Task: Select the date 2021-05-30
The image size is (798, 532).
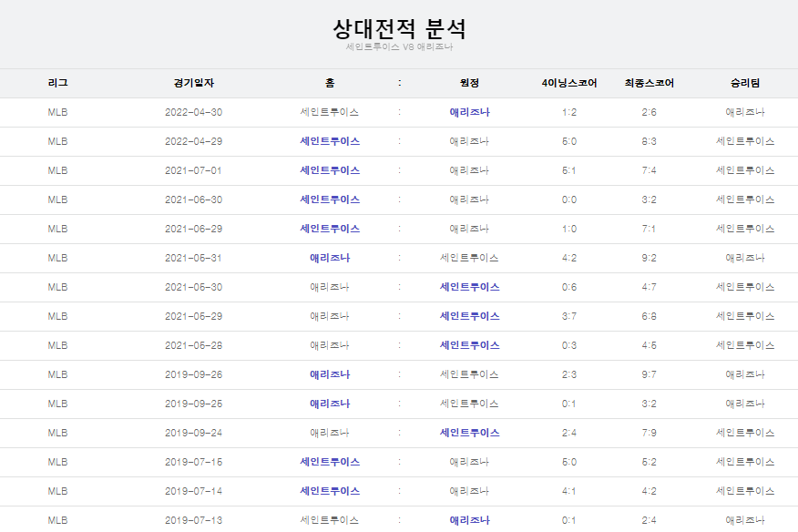Action: [x=193, y=287]
